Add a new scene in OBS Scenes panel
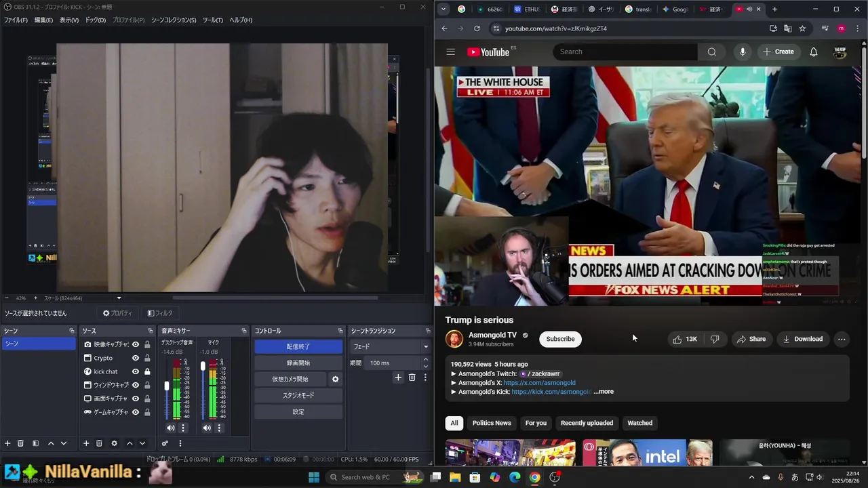868x488 pixels. coord(7,443)
